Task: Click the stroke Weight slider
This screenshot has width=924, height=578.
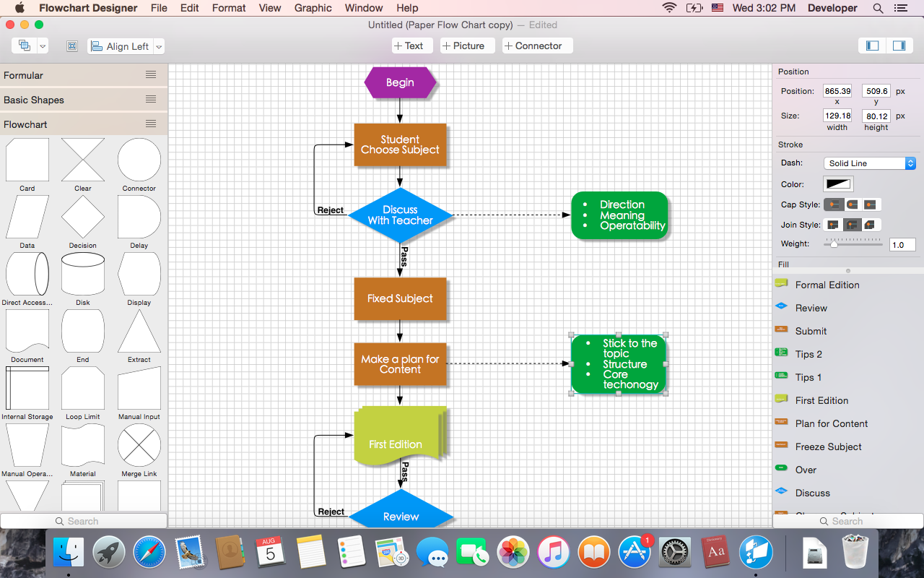Action: click(x=853, y=244)
